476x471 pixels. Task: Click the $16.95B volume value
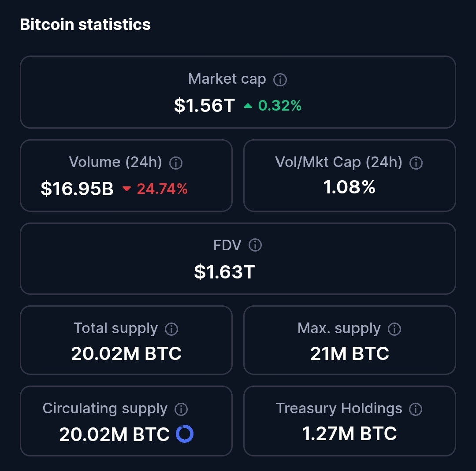click(x=77, y=189)
